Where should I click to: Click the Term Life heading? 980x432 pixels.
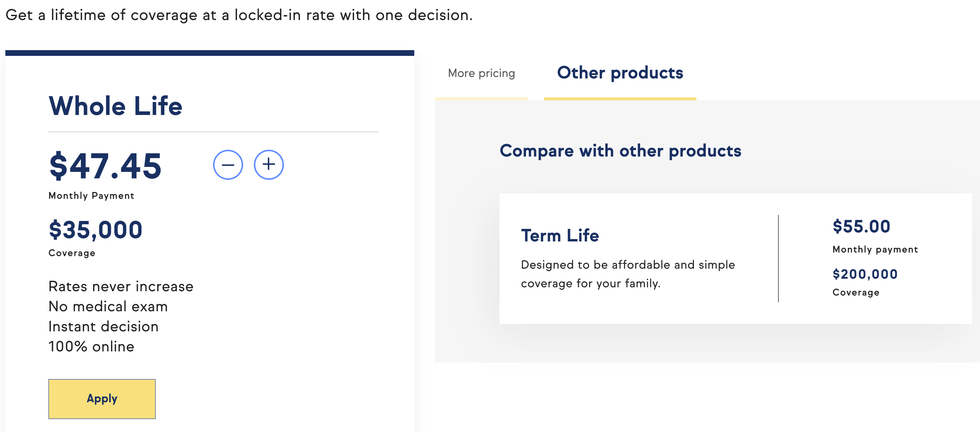click(x=560, y=236)
